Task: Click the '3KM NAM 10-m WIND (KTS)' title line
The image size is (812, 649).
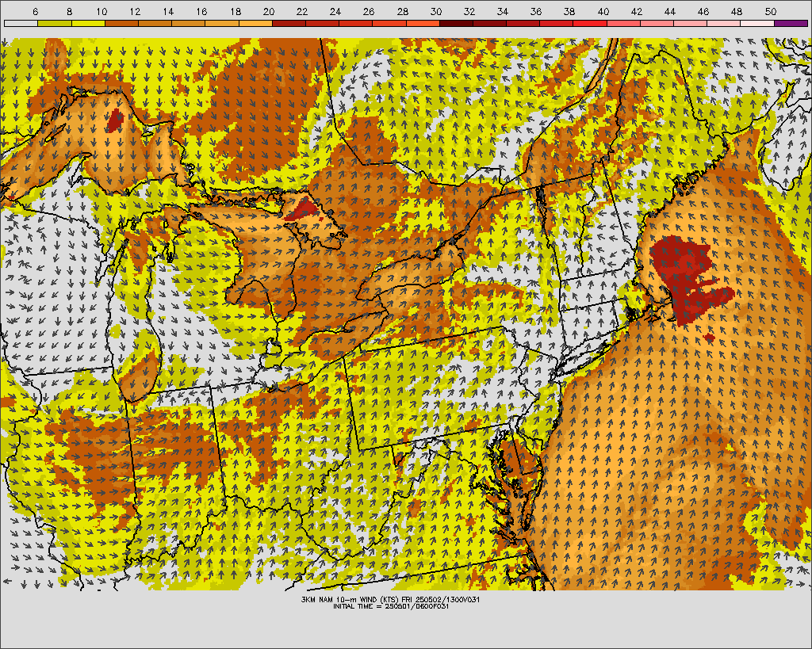Action: pyautogui.click(x=390, y=600)
